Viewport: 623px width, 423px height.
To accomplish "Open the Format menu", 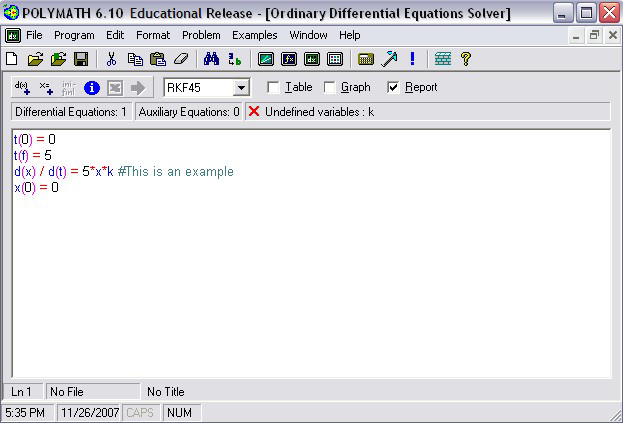I will tap(153, 35).
